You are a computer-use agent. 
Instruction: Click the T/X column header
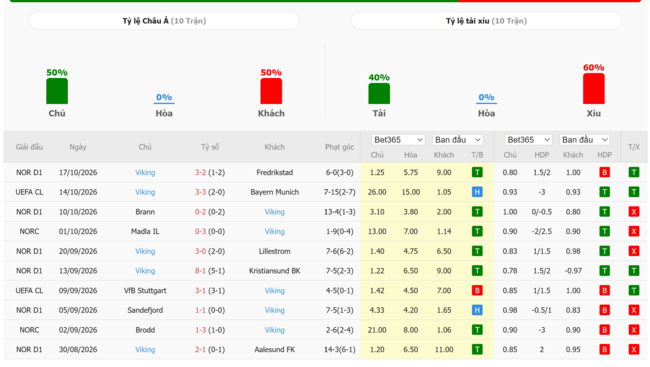point(634,147)
